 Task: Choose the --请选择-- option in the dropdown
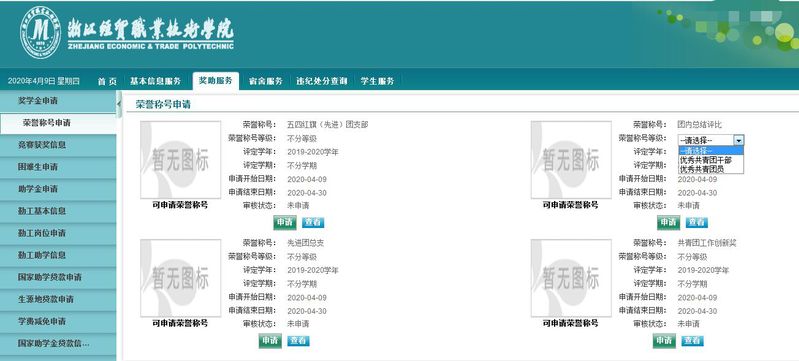[711, 151]
